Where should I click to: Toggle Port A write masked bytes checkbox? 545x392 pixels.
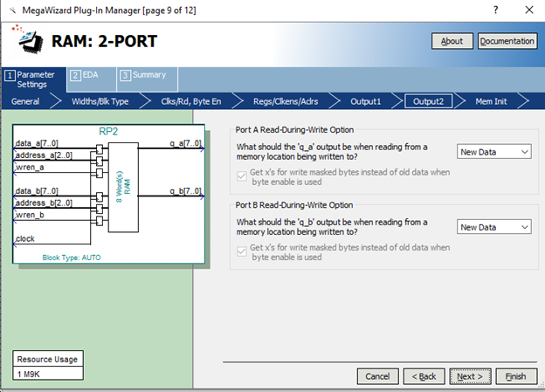(x=242, y=173)
